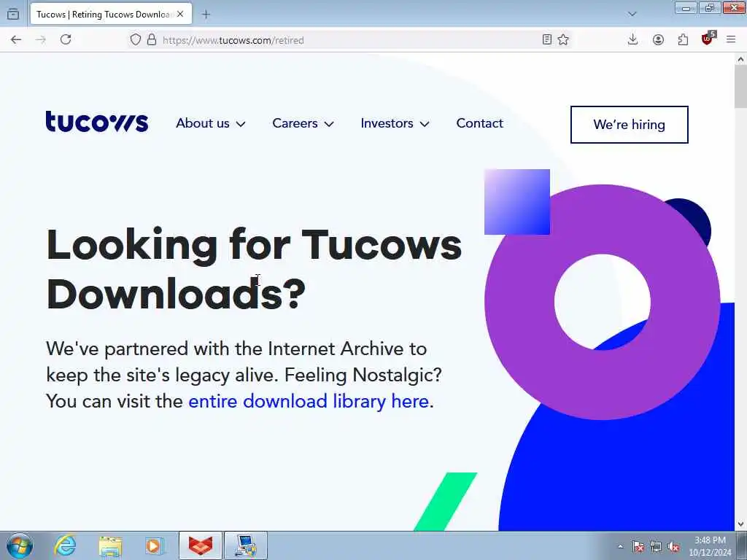
Task: Close the Tucows tab
Action: point(180,15)
